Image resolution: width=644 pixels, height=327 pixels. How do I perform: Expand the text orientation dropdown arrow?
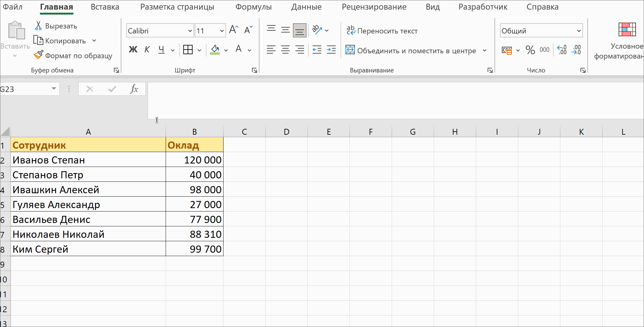pyautogui.click(x=327, y=30)
